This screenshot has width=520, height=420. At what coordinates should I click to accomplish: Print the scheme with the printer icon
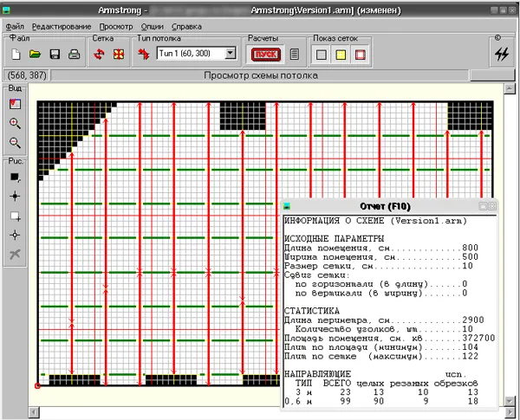[74, 54]
